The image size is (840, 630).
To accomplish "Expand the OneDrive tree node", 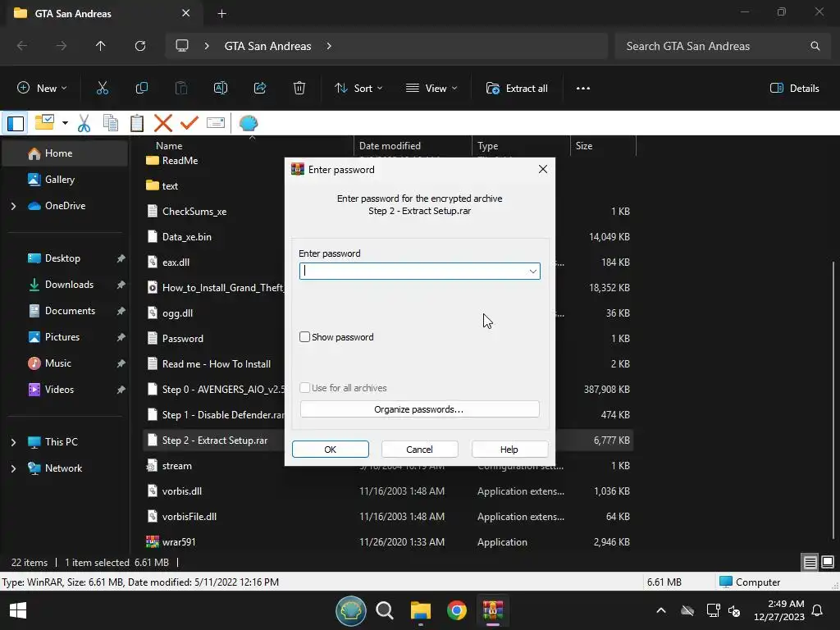I will point(13,206).
